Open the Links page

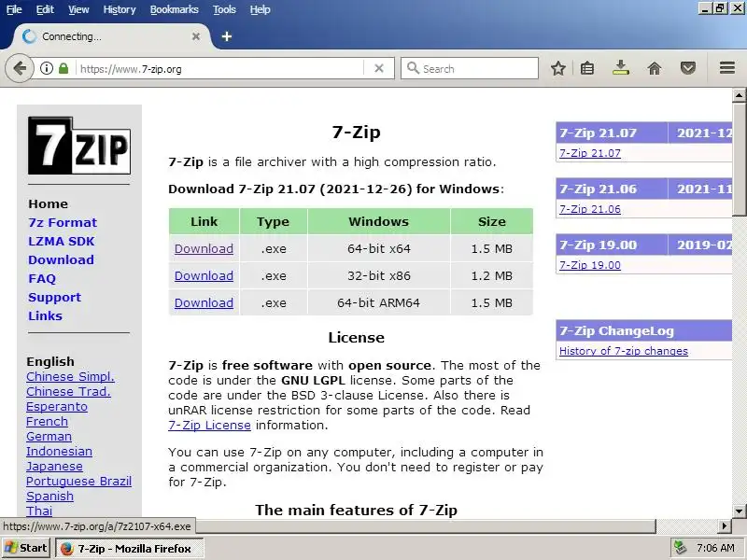[45, 315]
